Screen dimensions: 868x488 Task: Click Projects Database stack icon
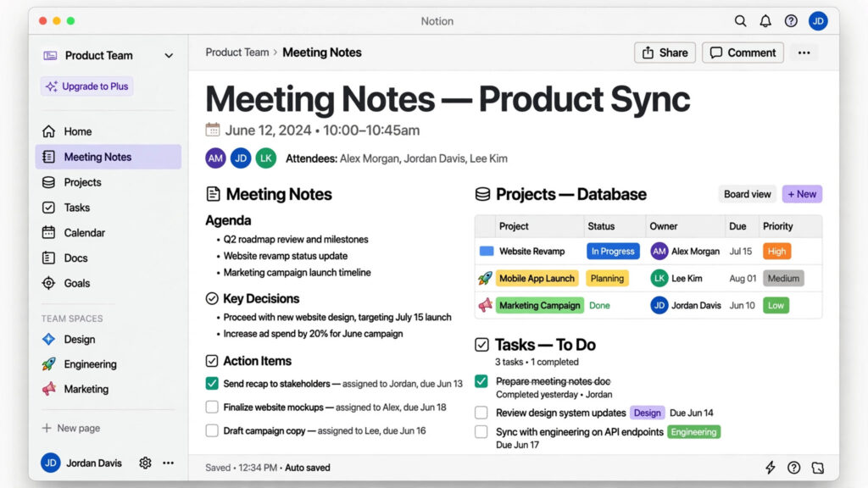click(x=482, y=194)
